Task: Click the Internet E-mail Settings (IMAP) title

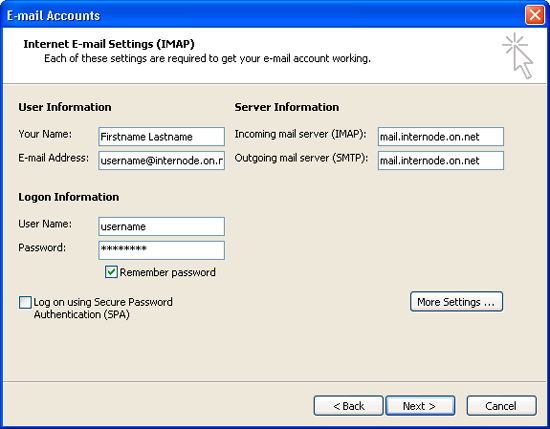Action: (x=109, y=44)
